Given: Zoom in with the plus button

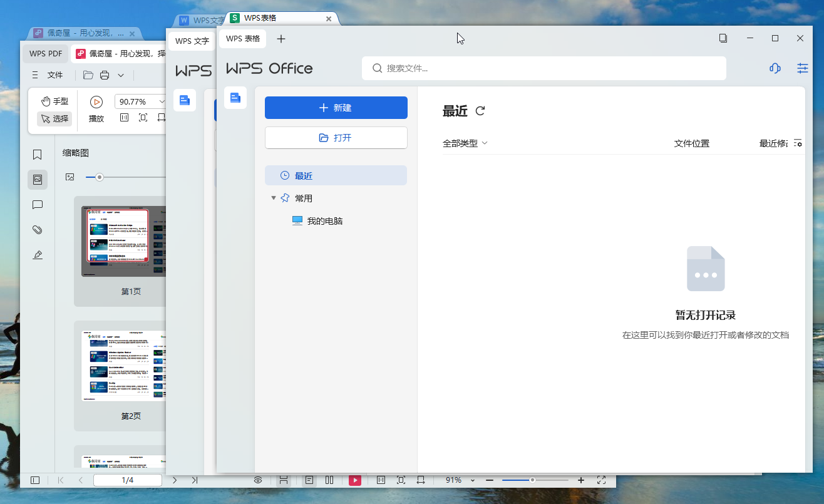Looking at the screenshot, I should click(x=581, y=480).
